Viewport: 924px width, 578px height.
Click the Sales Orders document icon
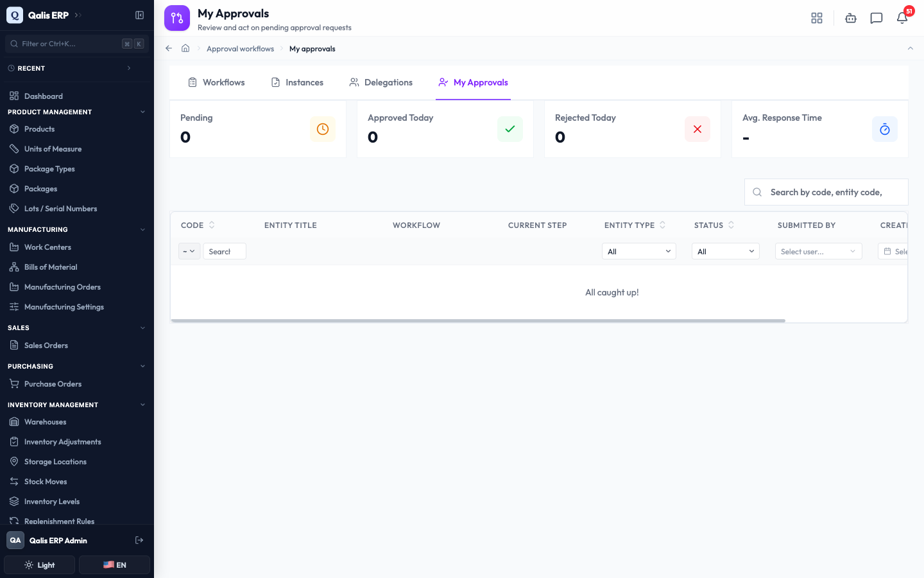tap(14, 346)
